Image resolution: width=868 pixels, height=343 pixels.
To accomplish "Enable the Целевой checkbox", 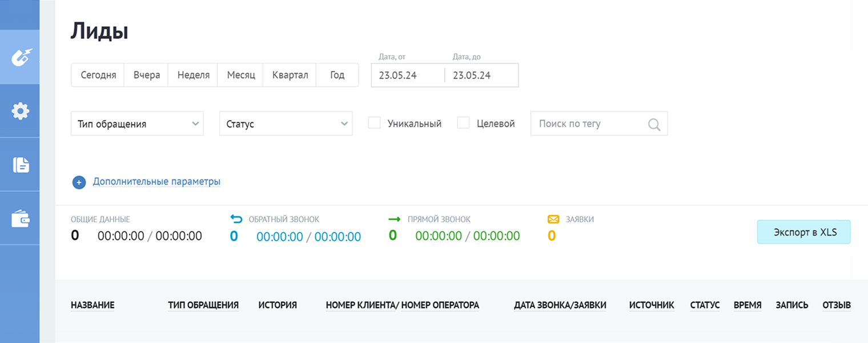I will (463, 123).
